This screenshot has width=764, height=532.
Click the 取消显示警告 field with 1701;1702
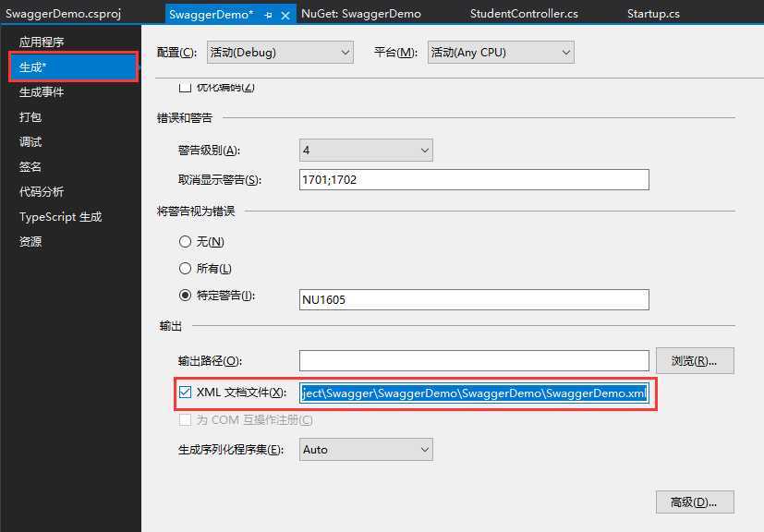click(474, 180)
